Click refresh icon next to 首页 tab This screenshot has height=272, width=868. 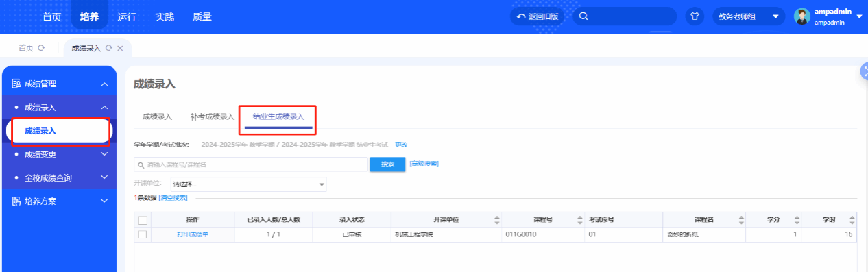pyautogui.click(x=41, y=48)
